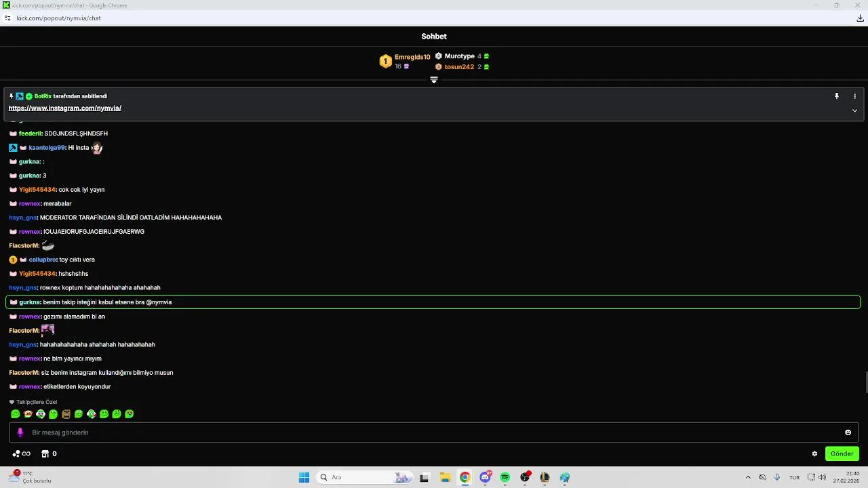Viewport: 868px width, 488px height.
Task: Expand the gift leaderboard arrow
Action: [x=434, y=80]
